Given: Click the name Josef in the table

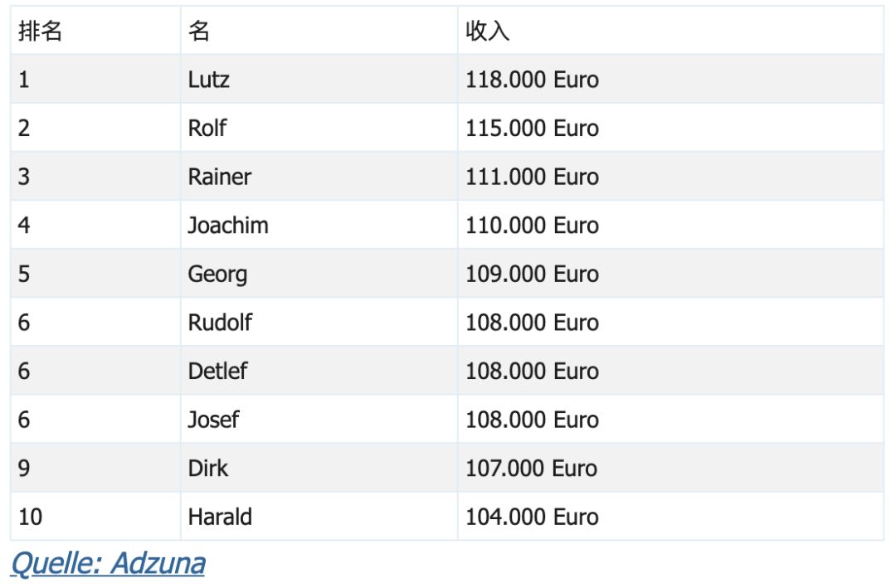Looking at the screenshot, I should click(x=213, y=420).
